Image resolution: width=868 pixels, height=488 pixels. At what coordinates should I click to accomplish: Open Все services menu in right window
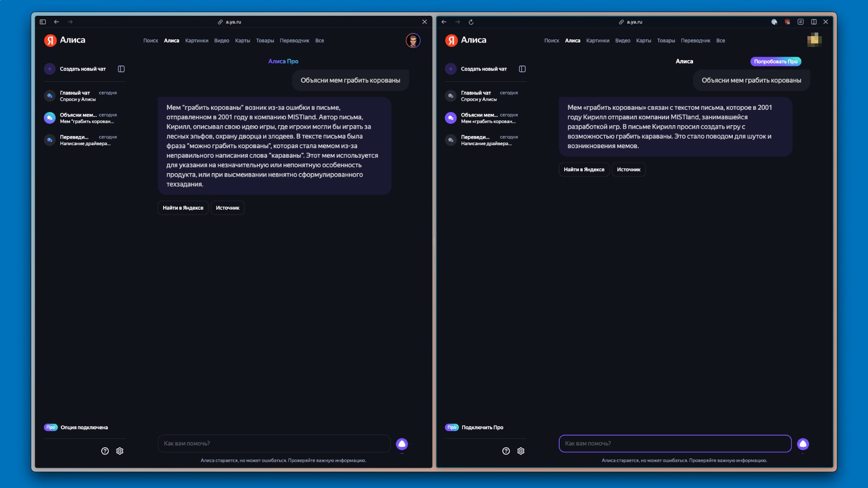click(x=721, y=41)
